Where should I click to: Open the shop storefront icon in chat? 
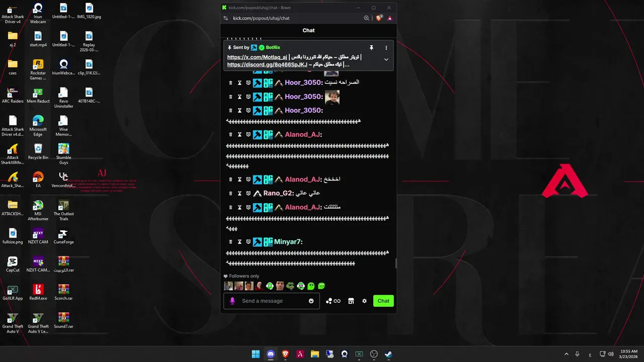(x=351, y=301)
